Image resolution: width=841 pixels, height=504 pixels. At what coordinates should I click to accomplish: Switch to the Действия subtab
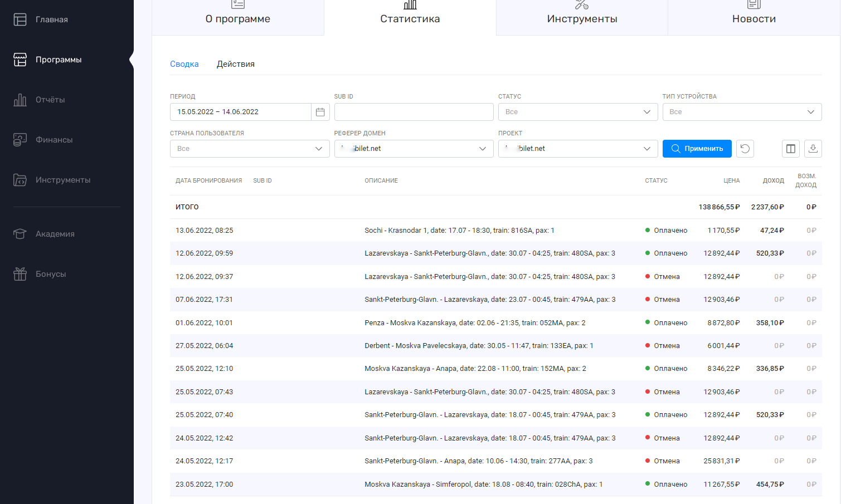pyautogui.click(x=235, y=64)
